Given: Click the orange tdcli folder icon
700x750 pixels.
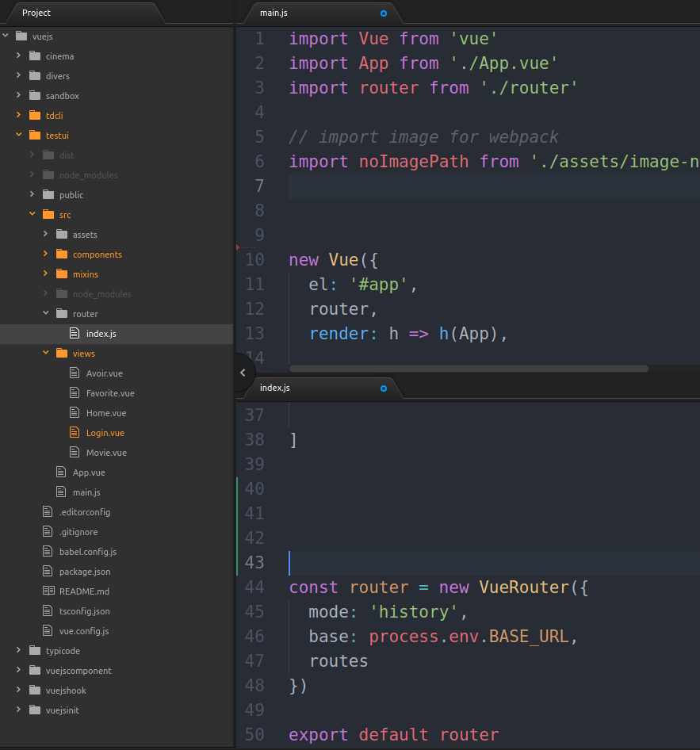Looking at the screenshot, I should (x=34, y=116).
